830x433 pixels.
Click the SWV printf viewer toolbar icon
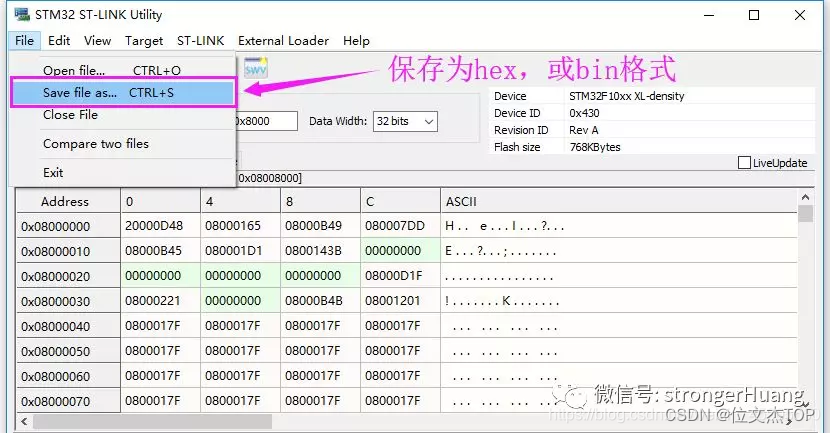(256, 68)
